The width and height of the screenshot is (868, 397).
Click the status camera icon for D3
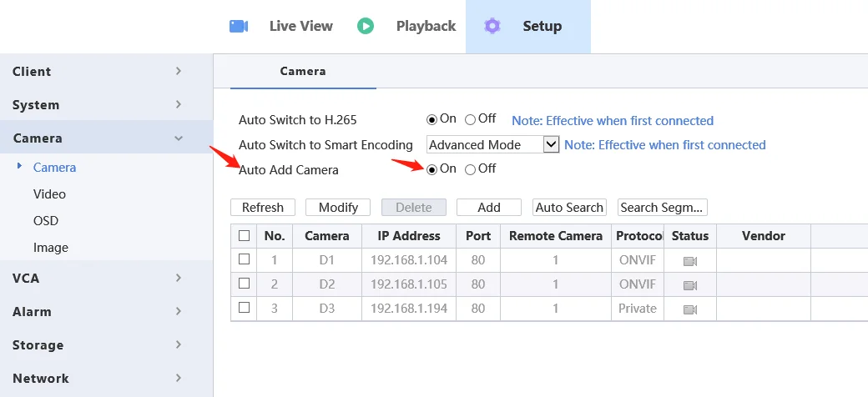[690, 309]
